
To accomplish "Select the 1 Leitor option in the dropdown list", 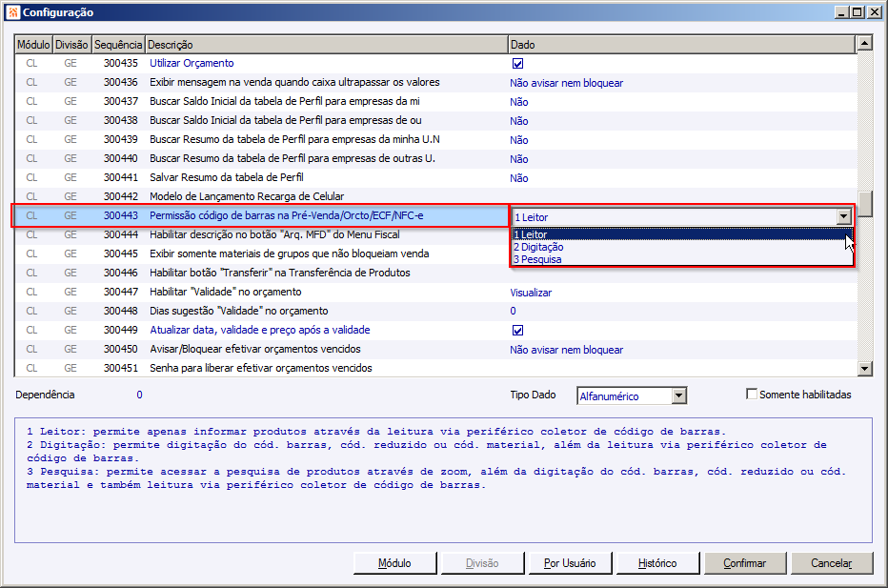I will (x=682, y=234).
